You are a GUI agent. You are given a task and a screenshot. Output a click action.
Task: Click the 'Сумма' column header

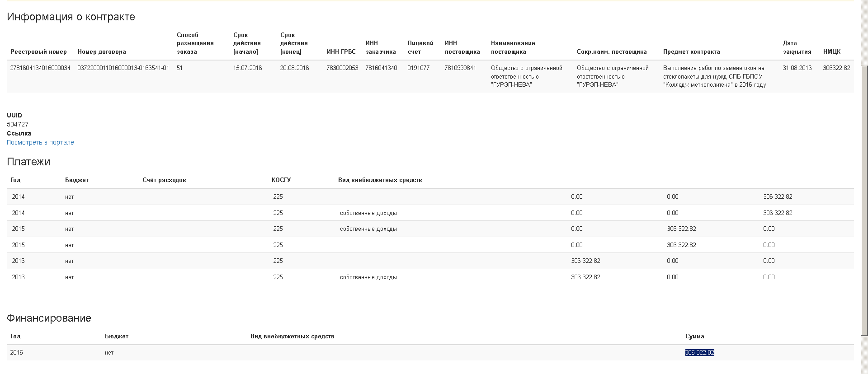[694, 337]
